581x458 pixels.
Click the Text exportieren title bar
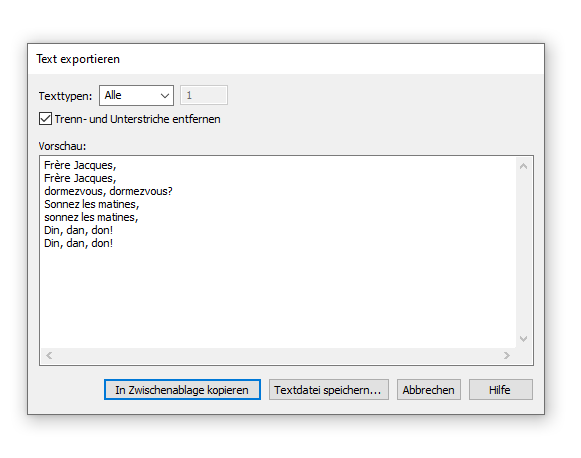click(x=286, y=59)
